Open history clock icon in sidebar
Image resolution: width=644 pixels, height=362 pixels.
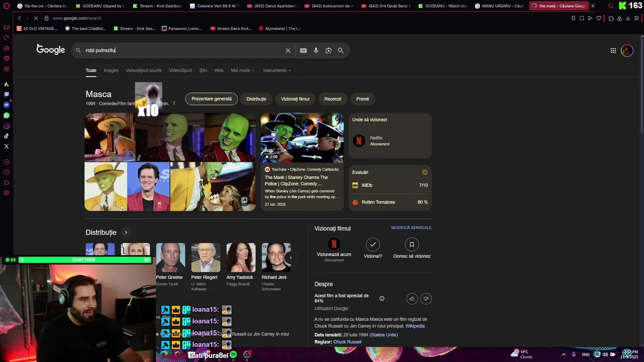tap(6, 172)
